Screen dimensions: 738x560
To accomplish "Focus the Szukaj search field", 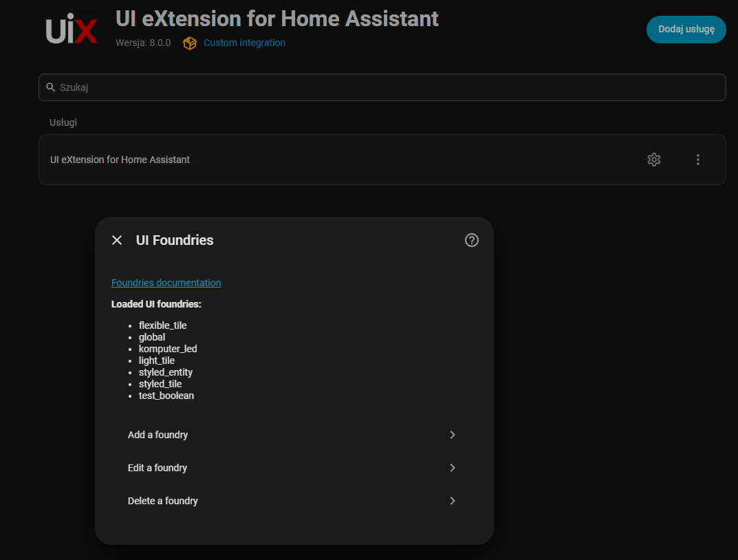I will pyautogui.click(x=382, y=87).
